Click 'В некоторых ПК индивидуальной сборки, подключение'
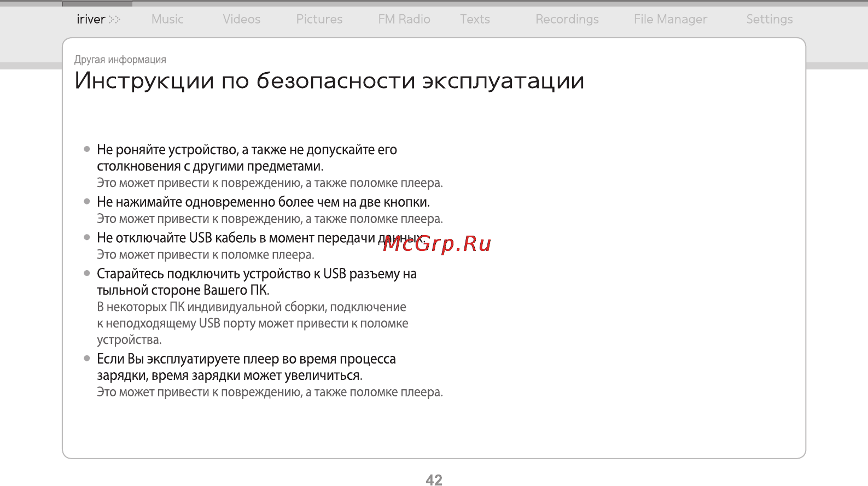 252,307
